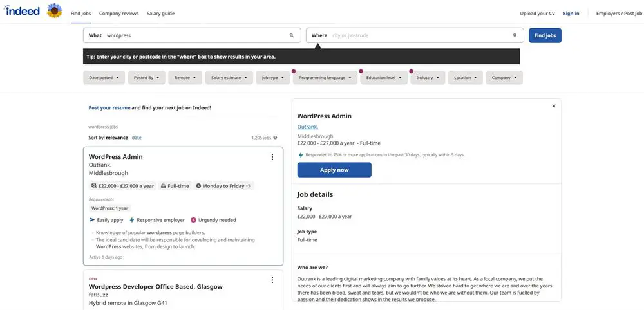Click the 'Job details' heading
Viewport: 644px width, 310px height.
315,194
